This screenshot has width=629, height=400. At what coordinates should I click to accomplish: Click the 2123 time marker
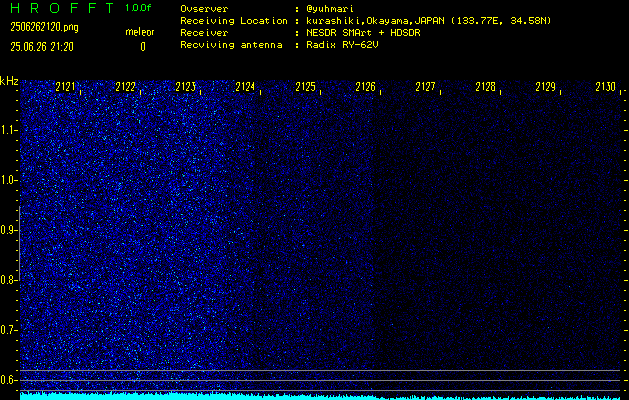[185, 87]
